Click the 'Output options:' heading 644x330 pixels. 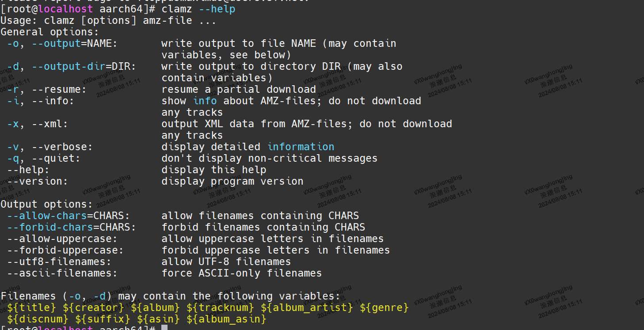[46, 204]
